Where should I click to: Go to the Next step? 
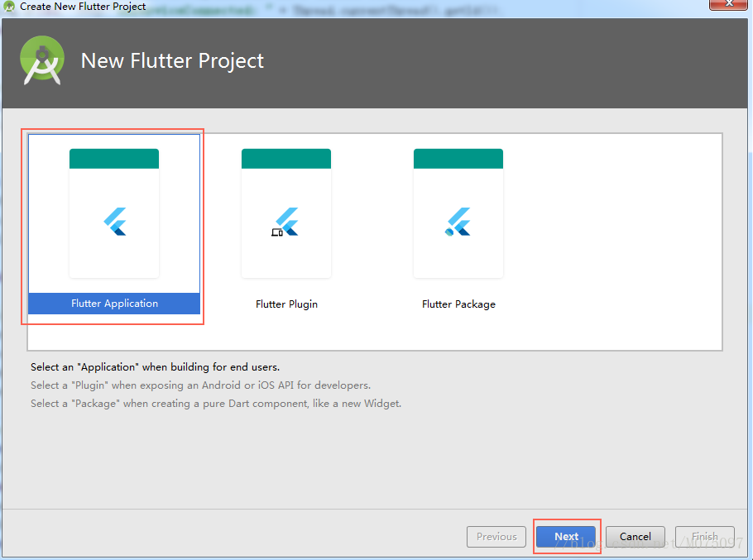coord(566,537)
